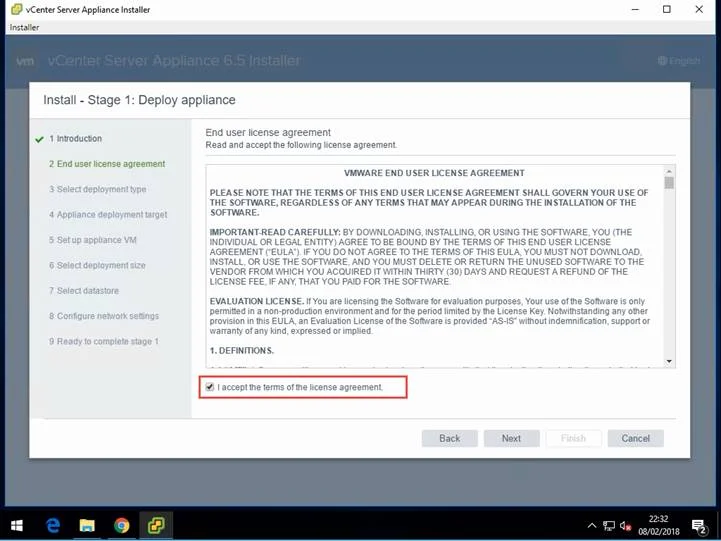
Task: Click the Back button
Action: 449,438
